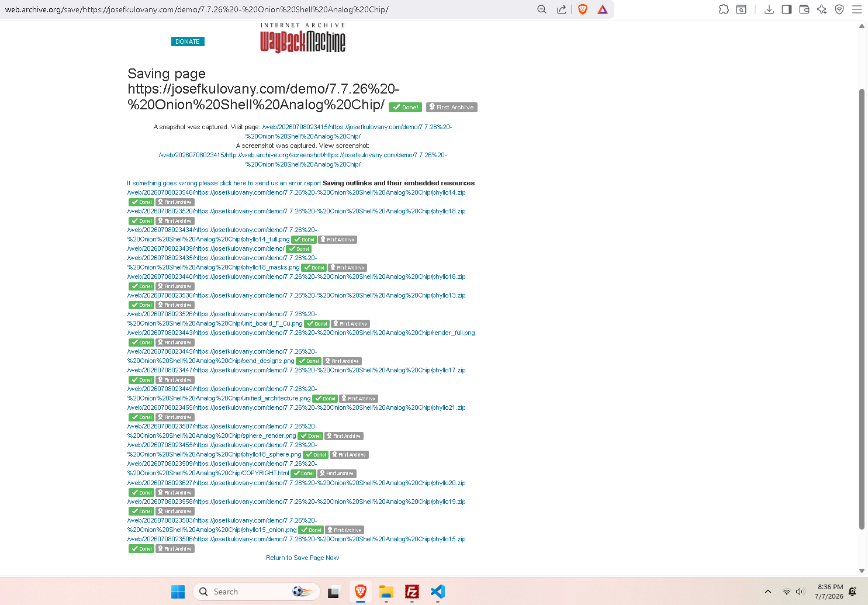This screenshot has height=605, width=868.
Task: Open Visual Studio Code from the taskbar
Action: pos(438,592)
